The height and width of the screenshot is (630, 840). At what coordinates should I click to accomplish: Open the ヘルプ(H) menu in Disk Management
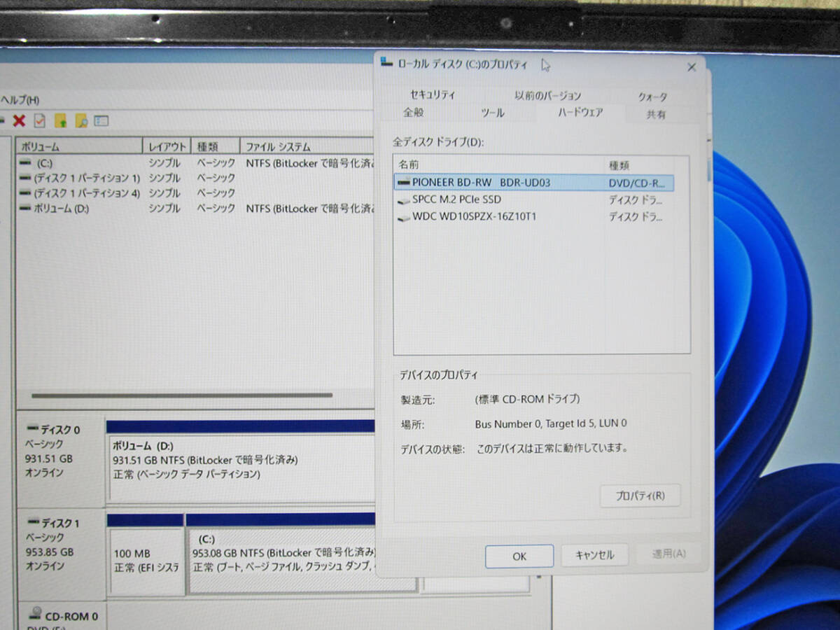(x=20, y=100)
